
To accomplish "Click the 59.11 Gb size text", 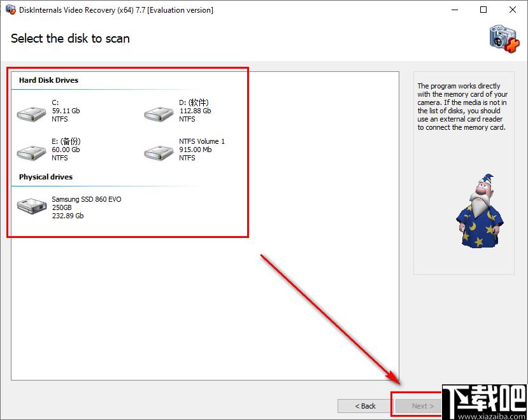I will click(66, 111).
